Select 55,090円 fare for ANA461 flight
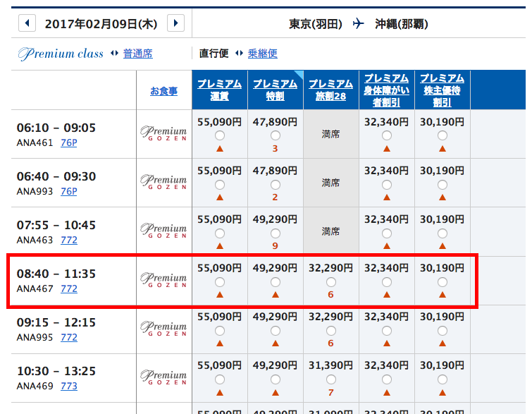Viewport: 532px width, 414px height. coord(220,135)
